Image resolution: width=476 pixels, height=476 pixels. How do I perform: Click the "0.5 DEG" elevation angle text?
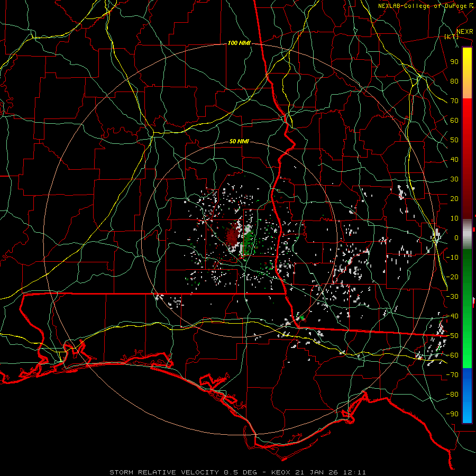click(241, 472)
